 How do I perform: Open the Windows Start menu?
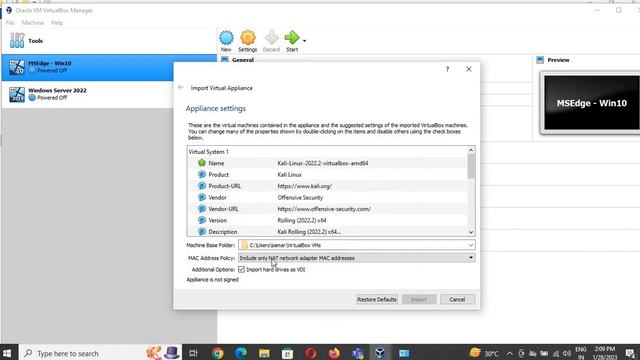[x=7, y=353]
